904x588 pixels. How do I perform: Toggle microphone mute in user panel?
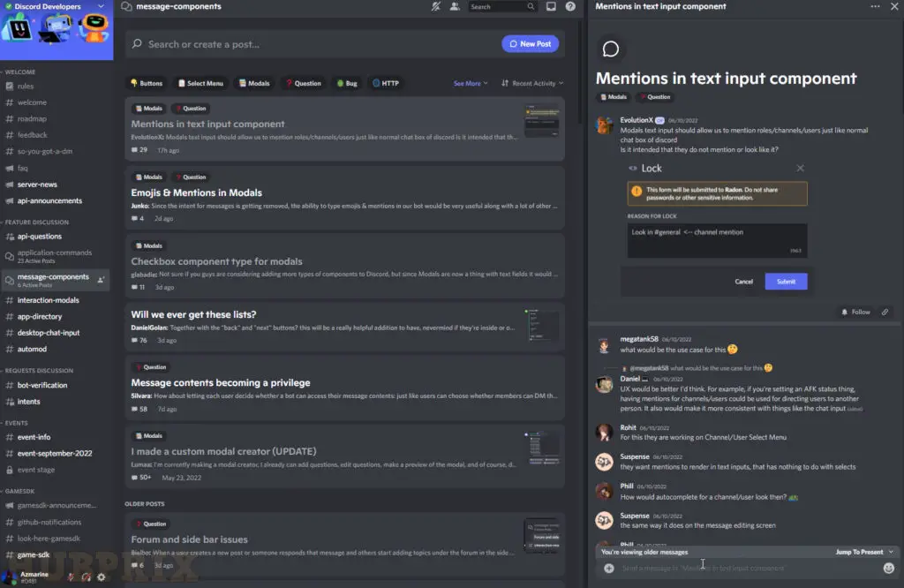coord(71,577)
